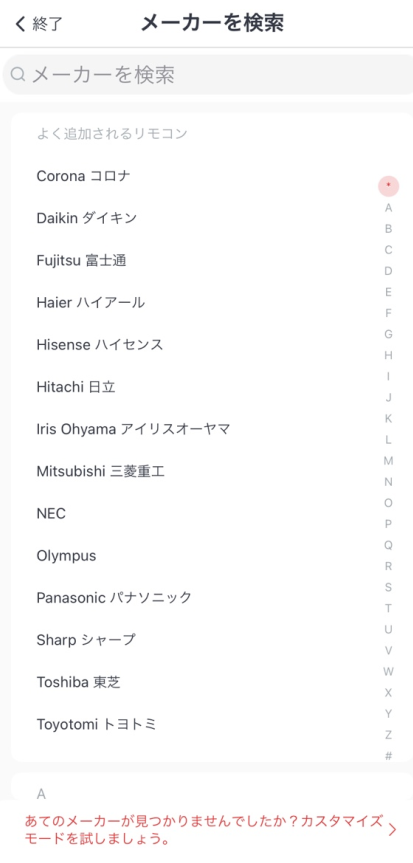Screen dimensions: 413x863
Task: Jump to letter M in index
Action: click(x=389, y=461)
